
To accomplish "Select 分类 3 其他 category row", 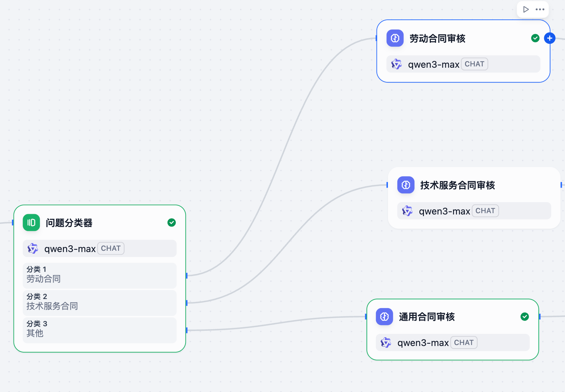I will click(x=100, y=329).
